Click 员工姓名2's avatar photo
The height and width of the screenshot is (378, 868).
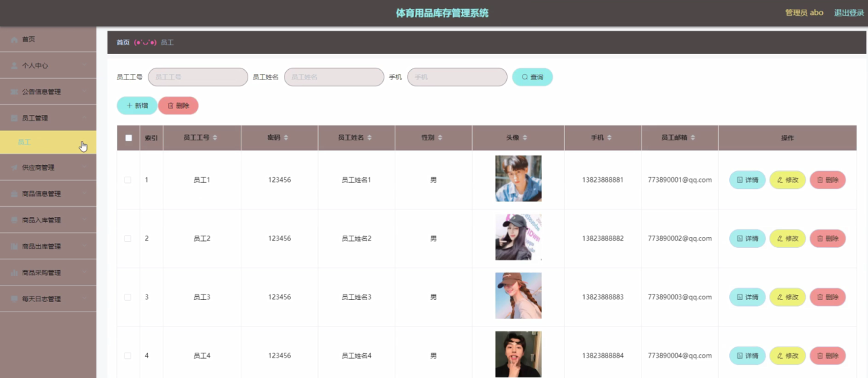click(518, 237)
